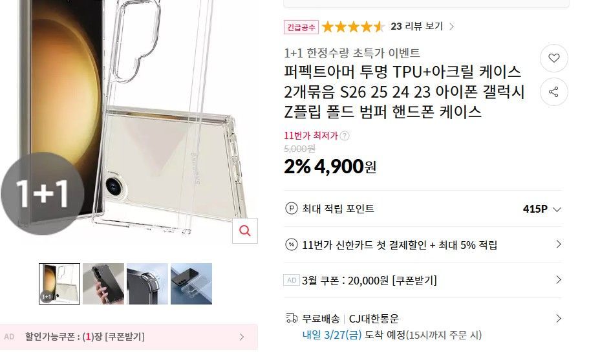The height and width of the screenshot is (364, 600).
Task: Click the 3월 쿠폰 쿠폰받기 text
Action: pyautogui.click(x=414, y=281)
